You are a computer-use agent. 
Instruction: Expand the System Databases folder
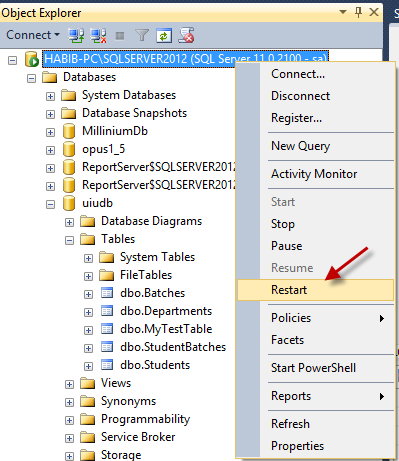click(50, 96)
